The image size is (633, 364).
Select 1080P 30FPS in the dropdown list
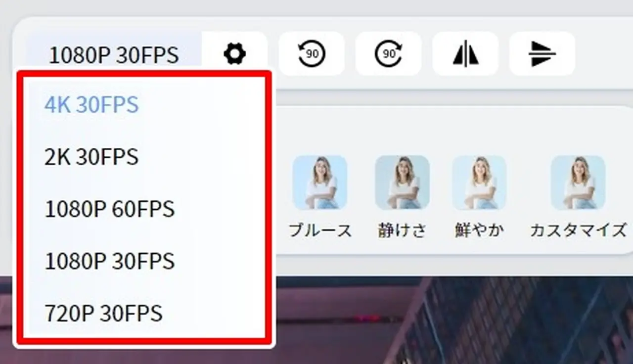click(x=109, y=262)
